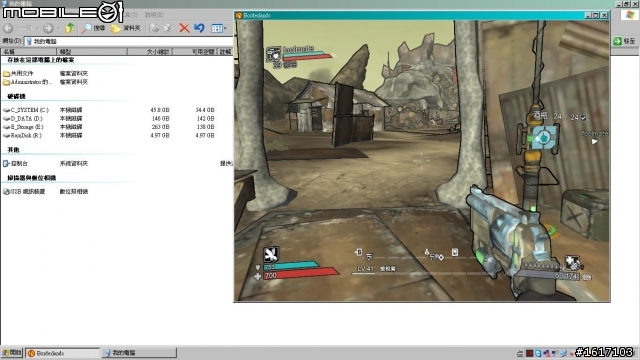Click the Forward arrow in Explorer toolbar
The height and width of the screenshot is (360, 640).
48,28
